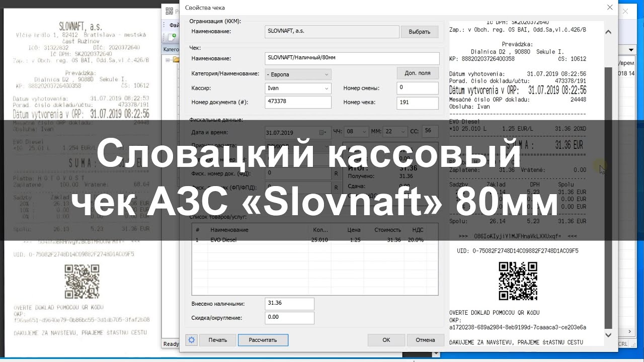Open the Фай menu in the background window
Image resolution: width=644 pixels, height=362 pixels.
174,25
